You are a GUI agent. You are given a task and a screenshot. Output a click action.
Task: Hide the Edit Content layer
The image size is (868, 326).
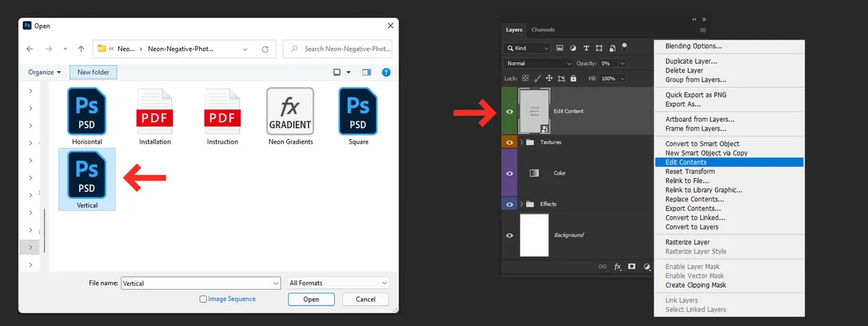tap(510, 112)
